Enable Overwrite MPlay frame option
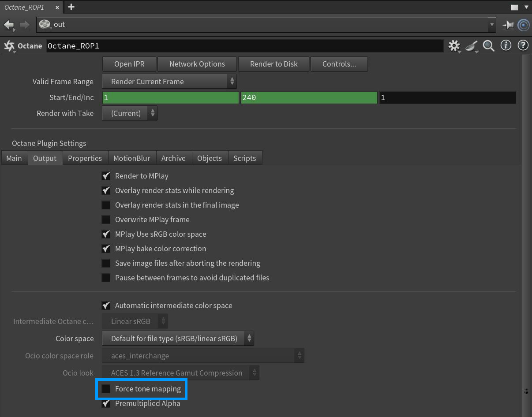532x417 pixels. pyautogui.click(x=106, y=220)
